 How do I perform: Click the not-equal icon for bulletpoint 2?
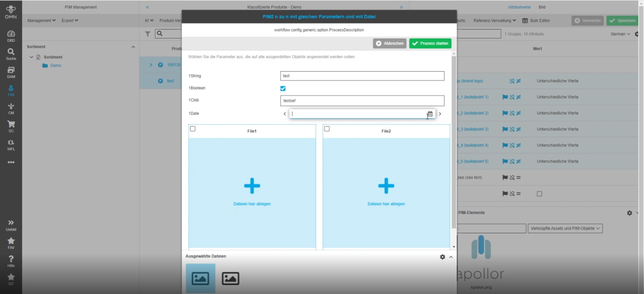[518, 113]
